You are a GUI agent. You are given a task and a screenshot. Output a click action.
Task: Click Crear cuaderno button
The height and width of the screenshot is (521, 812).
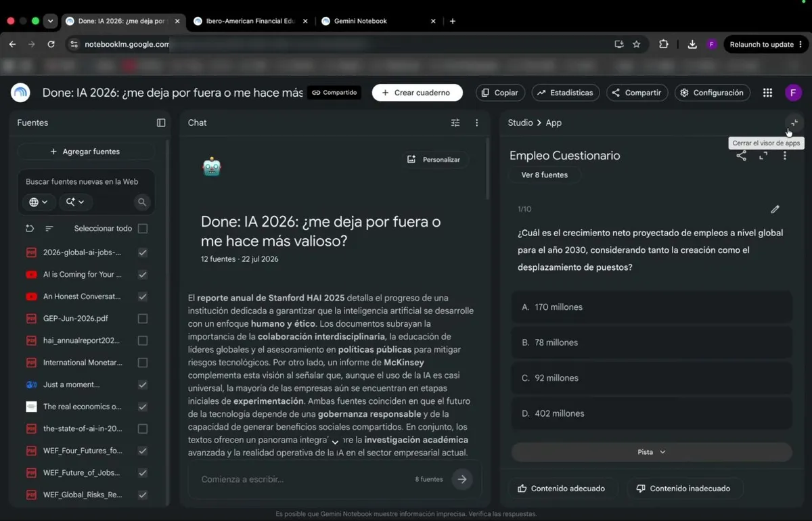417,93
